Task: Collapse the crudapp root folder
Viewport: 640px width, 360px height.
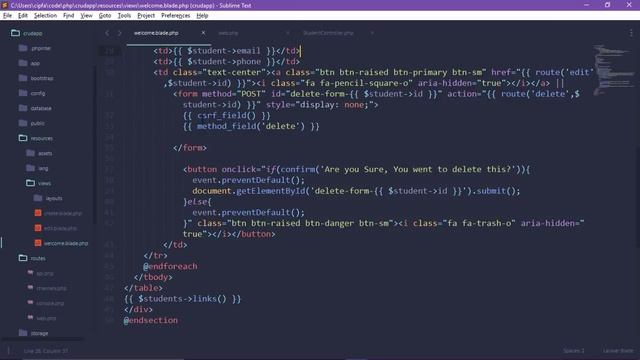Action: [33, 33]
